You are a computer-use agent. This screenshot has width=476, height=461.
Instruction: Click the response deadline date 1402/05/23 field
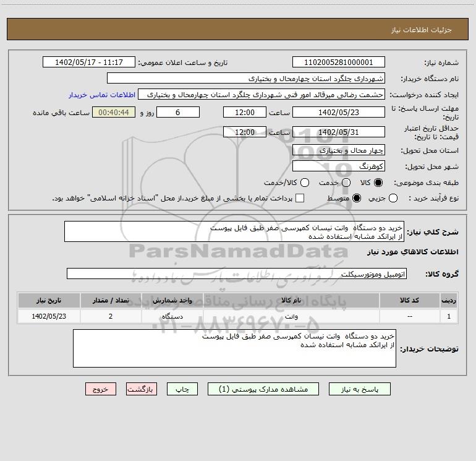pyautogui.click(x=339, y=112)
